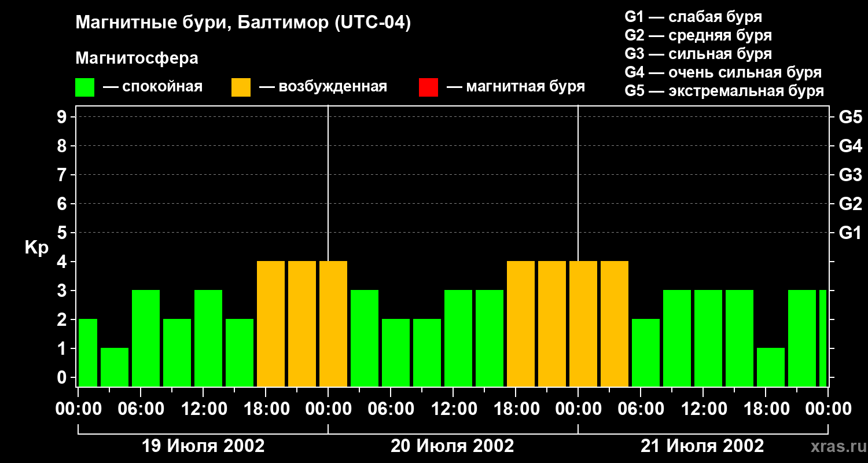
Task: Click the green 'спокойная' legend swatch
Action: coord(84,87)
